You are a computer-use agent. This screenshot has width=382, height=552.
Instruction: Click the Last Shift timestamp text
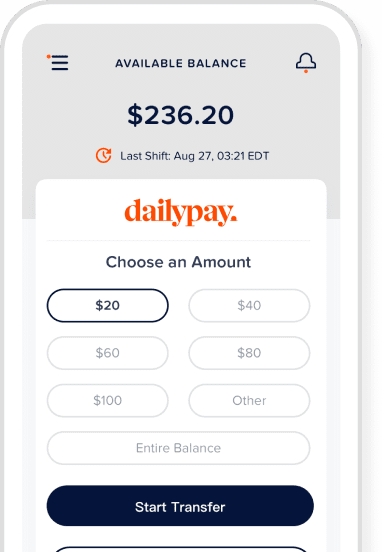point(195,156)
